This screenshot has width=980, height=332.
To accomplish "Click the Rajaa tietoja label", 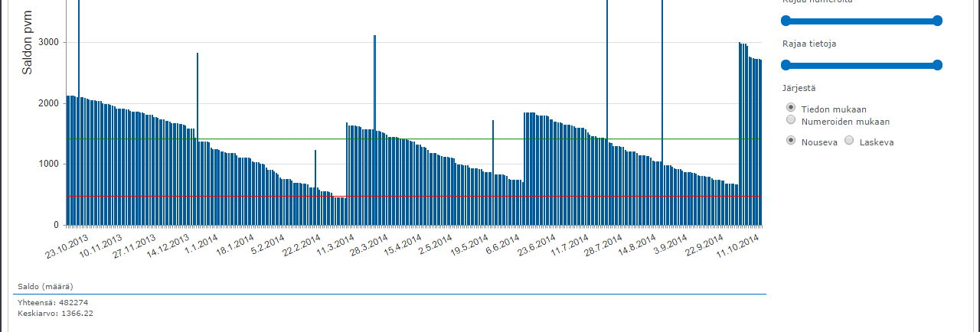I will coord(809,44).
